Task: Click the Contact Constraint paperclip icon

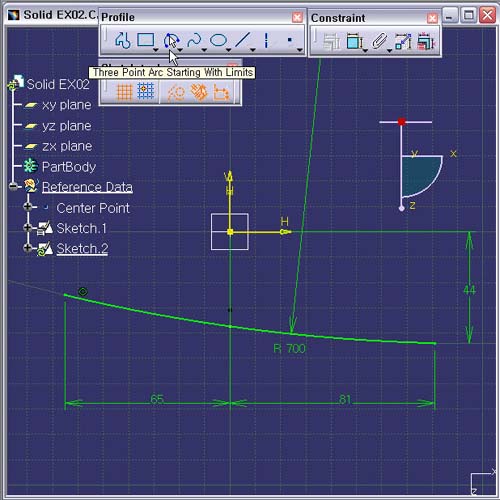Action: (x=379, y=41)
